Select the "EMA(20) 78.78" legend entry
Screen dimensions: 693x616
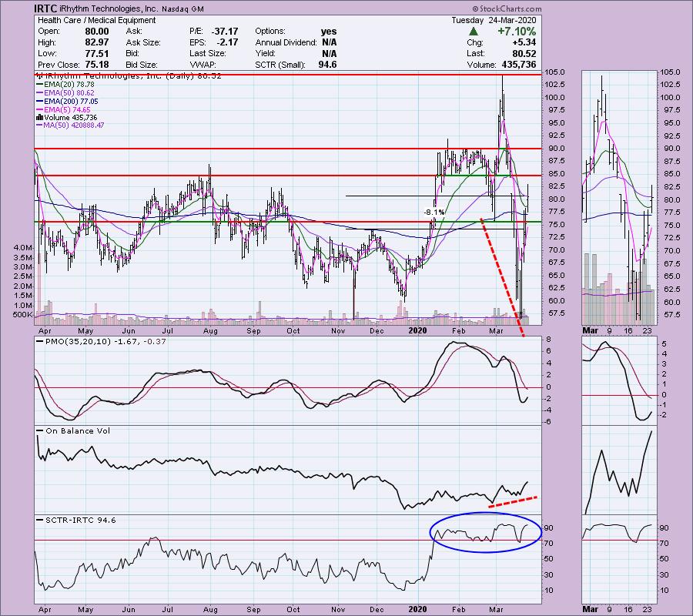coord(65,85)
